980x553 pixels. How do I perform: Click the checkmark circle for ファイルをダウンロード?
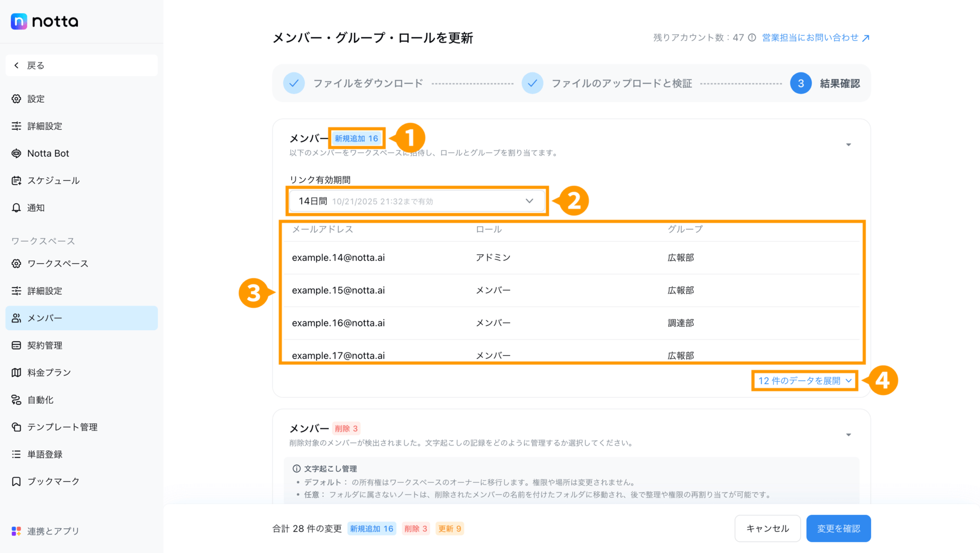pos(294,83)
